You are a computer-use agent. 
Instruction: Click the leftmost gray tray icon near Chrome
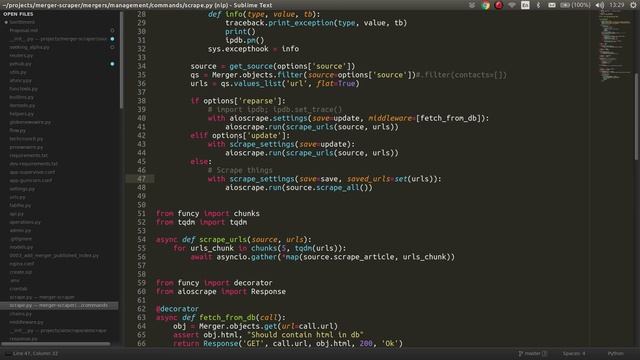[x=472, y=5]
